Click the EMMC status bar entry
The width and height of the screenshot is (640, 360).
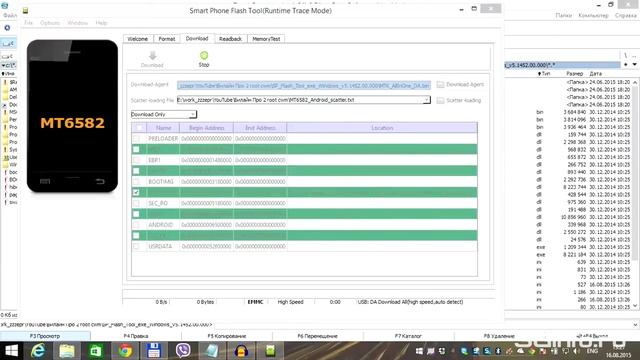tap(256, 302)
